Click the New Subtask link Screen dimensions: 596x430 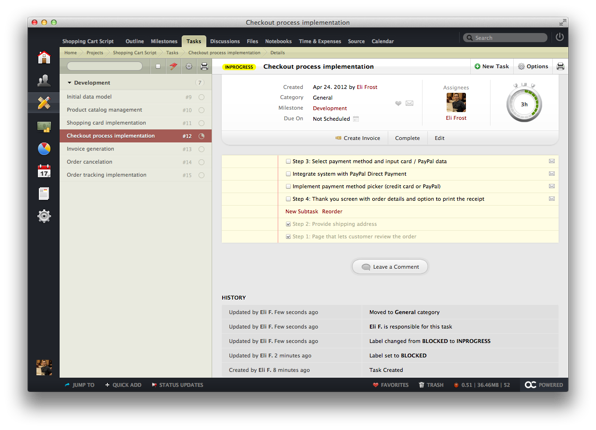(301, 211)
